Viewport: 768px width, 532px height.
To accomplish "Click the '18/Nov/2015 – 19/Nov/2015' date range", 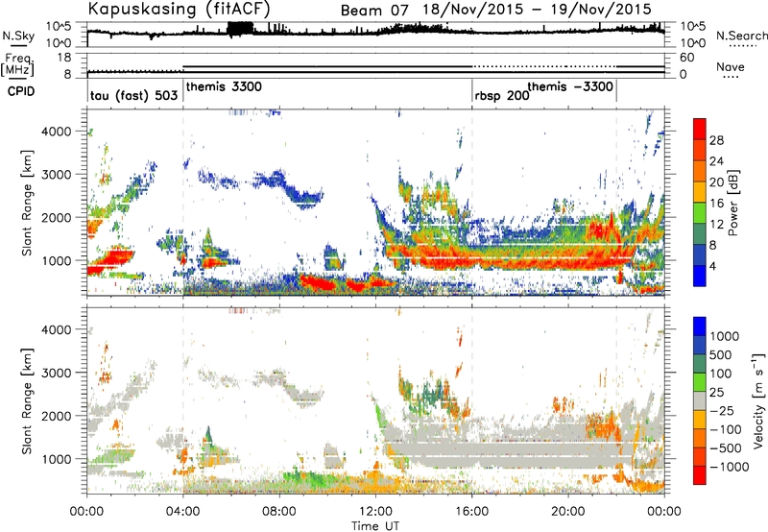I will (x=537, y=10).
